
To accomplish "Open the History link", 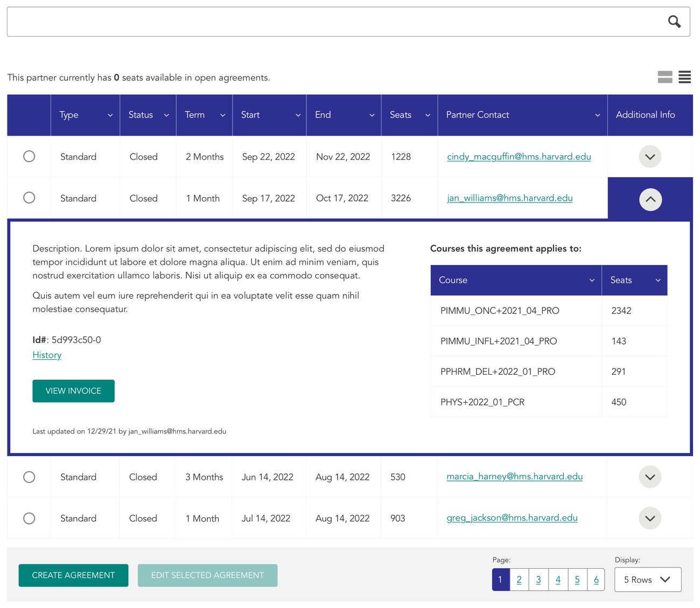I will click(x=47, y=355).
